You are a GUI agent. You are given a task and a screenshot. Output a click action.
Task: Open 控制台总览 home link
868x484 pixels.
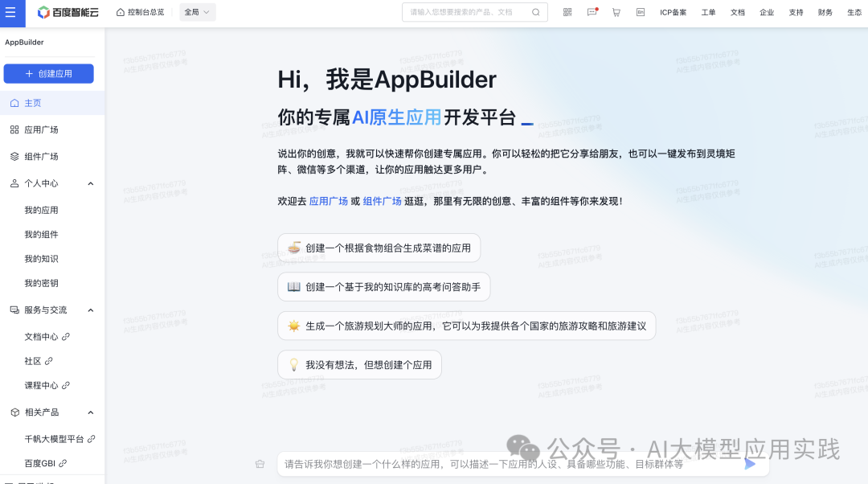pyautogui.click(x=140, y=12)
